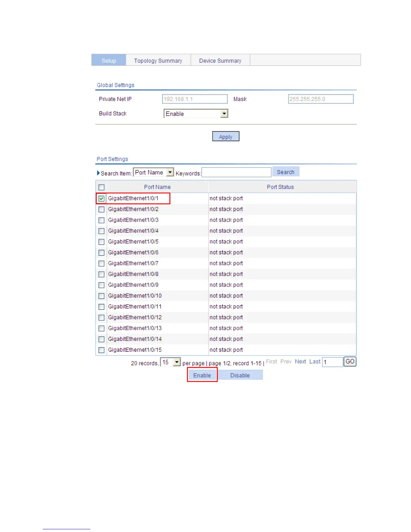Check the GigabitEthernet1/0/6 checkbox
Image resolution: width=411 pixels, height=532 pixels.
[101, 253]
